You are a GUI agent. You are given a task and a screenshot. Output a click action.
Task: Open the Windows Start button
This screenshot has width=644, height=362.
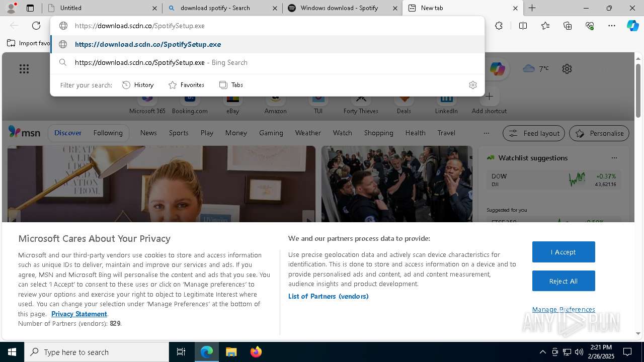click(12, 352)
